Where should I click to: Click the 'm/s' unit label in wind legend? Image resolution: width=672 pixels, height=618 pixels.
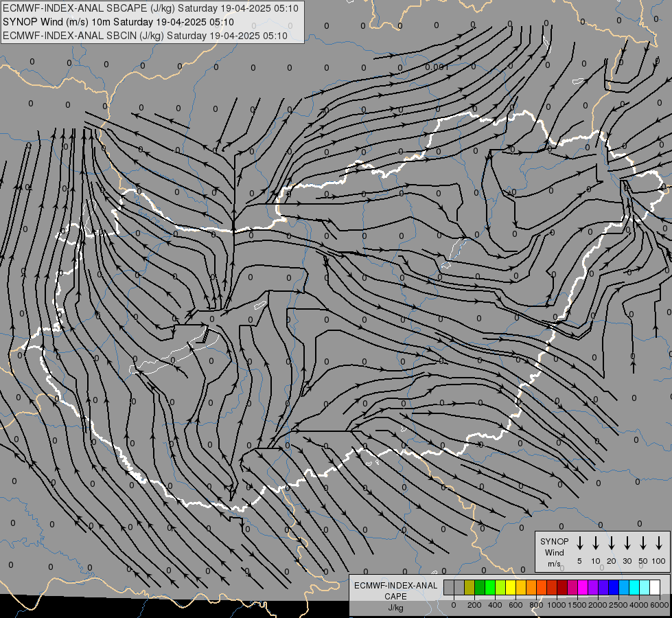[554, 564]
